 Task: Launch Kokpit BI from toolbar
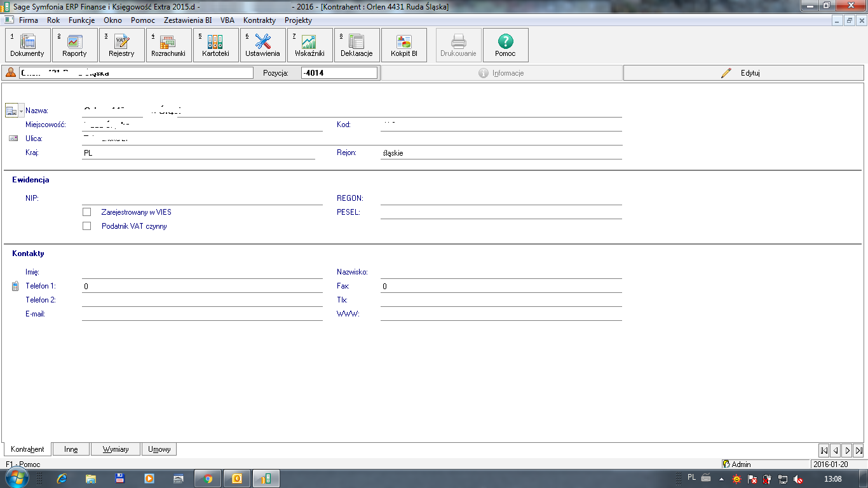point(404,45)
